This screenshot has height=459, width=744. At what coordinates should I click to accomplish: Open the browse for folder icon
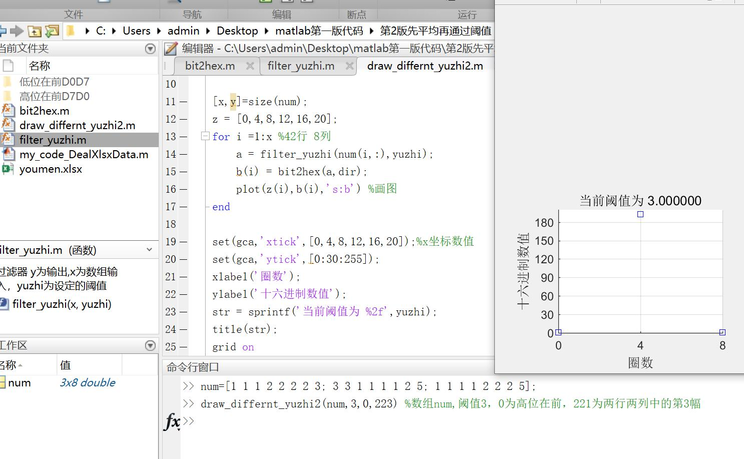point(52,31)
